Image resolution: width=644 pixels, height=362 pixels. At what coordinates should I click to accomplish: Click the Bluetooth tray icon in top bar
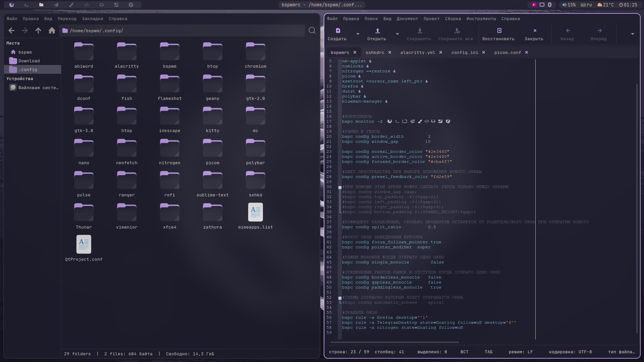pos(550,5)
